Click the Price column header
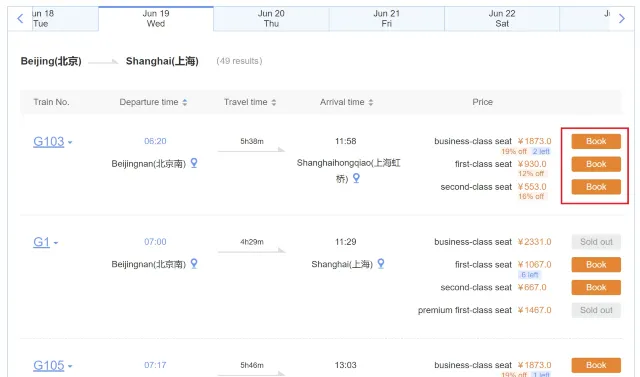The image size is (640, 377). [482, 102]
